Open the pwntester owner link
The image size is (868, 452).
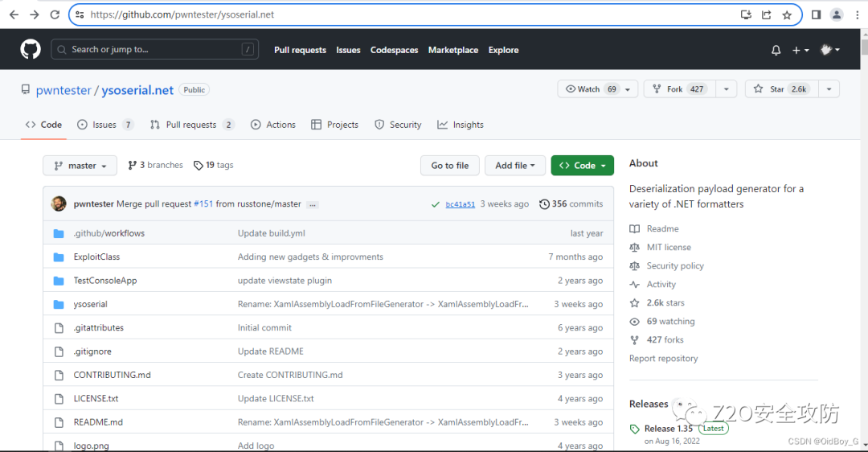pos(63,90)
